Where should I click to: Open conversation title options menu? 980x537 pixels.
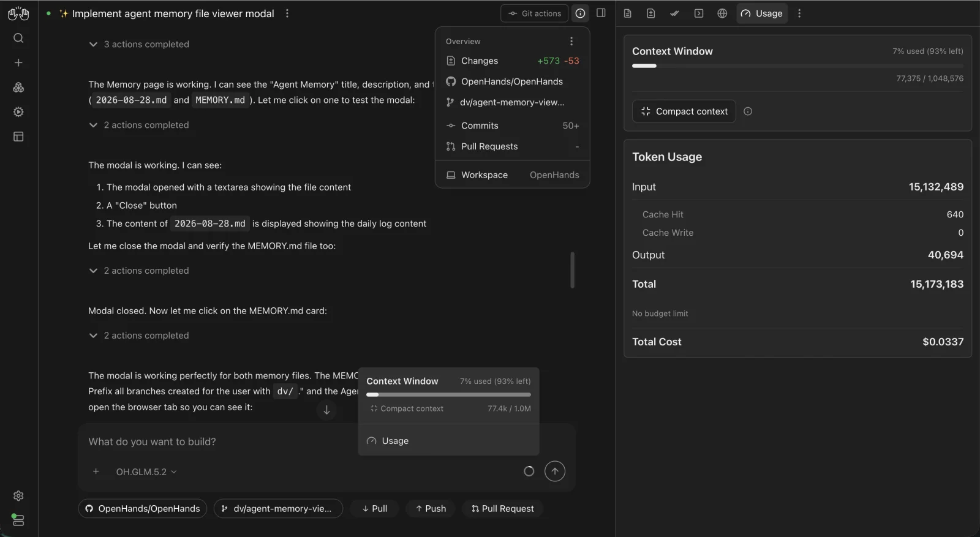tap(287, 13)
